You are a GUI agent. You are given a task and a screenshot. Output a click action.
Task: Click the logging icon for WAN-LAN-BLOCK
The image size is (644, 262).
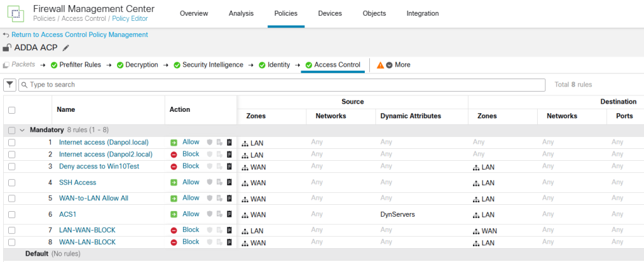[230, 242]
